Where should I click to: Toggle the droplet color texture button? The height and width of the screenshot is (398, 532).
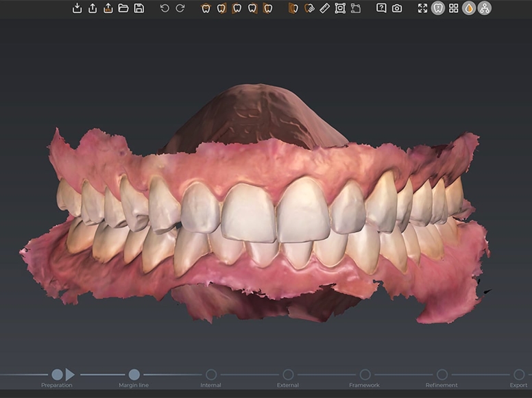pyautogui.click(x=469, y=8)
